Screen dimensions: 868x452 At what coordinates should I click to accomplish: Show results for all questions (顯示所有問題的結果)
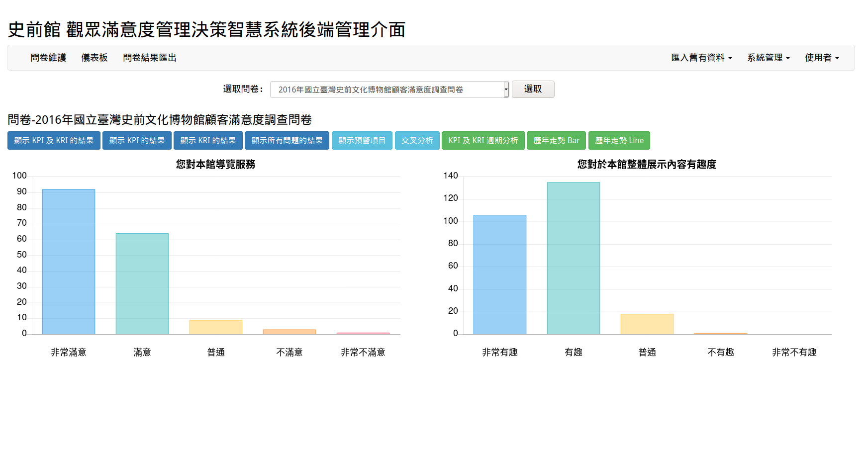point(287,141)
